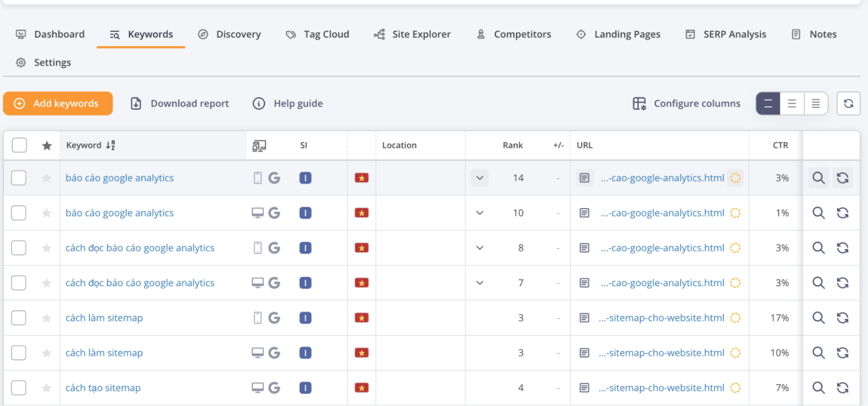
Task: Refresh the rank 7 keyword row
Action: tap(843, 283)
